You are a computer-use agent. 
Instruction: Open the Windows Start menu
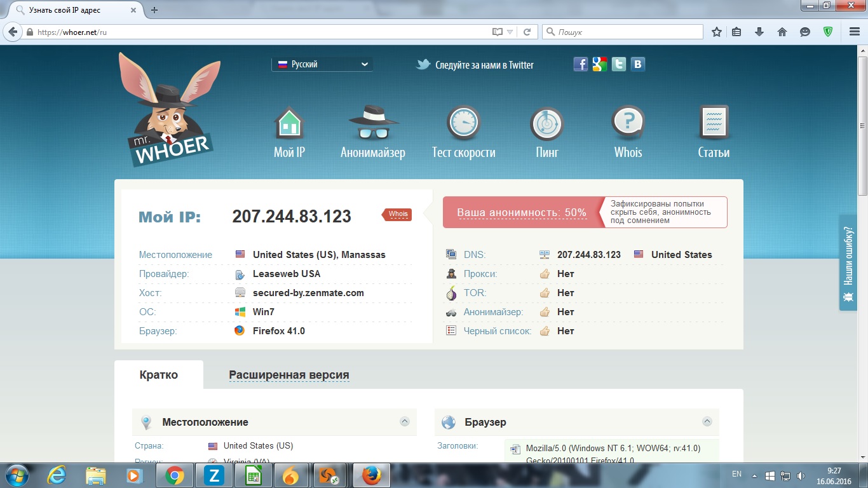click(17, 475)
